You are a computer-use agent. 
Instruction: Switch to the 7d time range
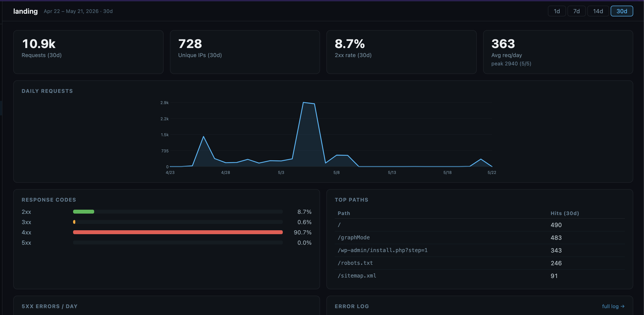(576, 11)
